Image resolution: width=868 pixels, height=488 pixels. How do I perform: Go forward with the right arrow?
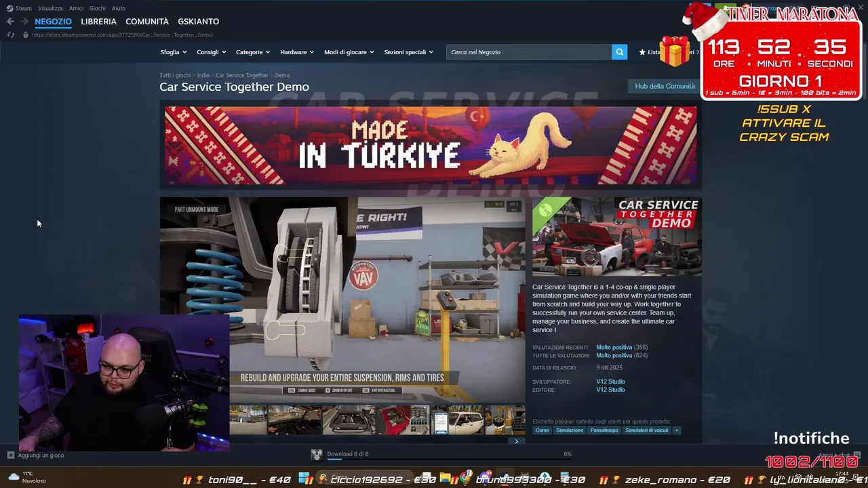click(x=24, y=22)
